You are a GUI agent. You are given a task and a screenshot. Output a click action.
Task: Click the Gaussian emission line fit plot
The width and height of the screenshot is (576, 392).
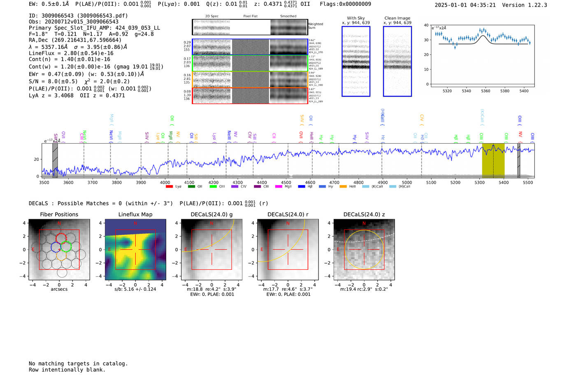(x=482, y=56)
